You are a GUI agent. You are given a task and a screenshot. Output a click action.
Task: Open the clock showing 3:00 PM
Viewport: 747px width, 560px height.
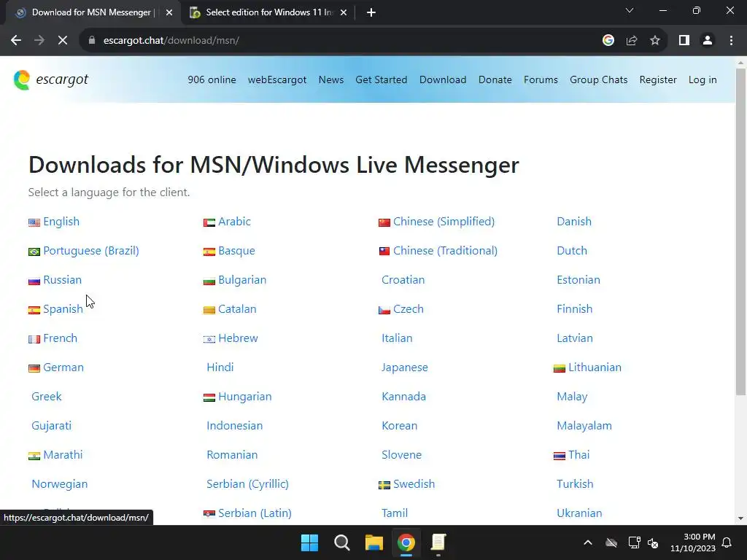pyautogui.click(x=693, y=542)
